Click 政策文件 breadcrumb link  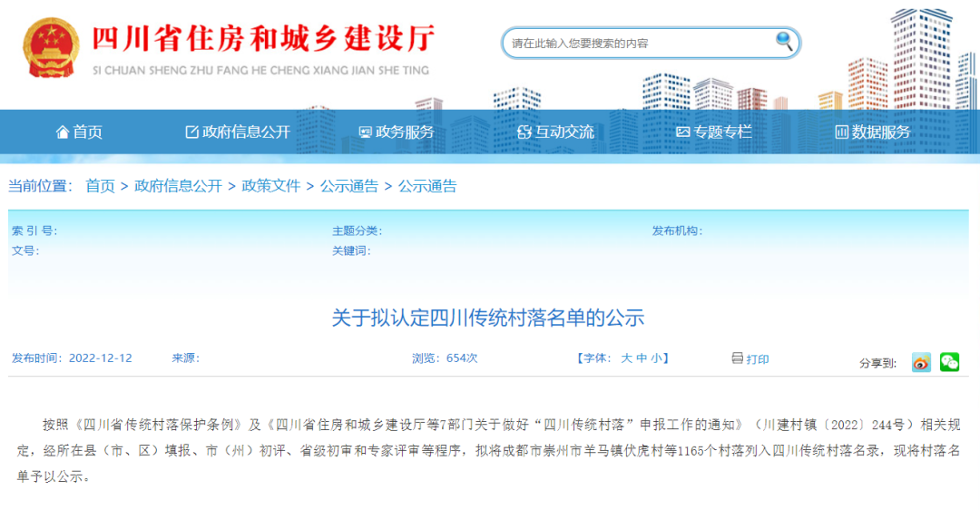pos(270,186)
